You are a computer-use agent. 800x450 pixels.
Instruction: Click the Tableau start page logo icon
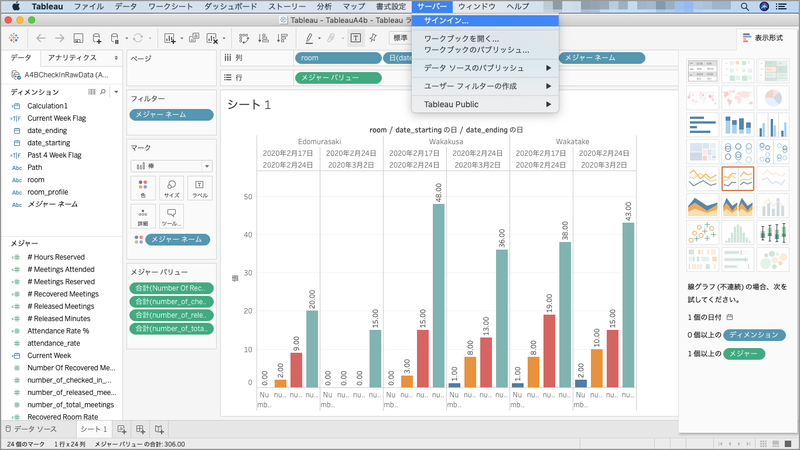(x=14, y=38)
